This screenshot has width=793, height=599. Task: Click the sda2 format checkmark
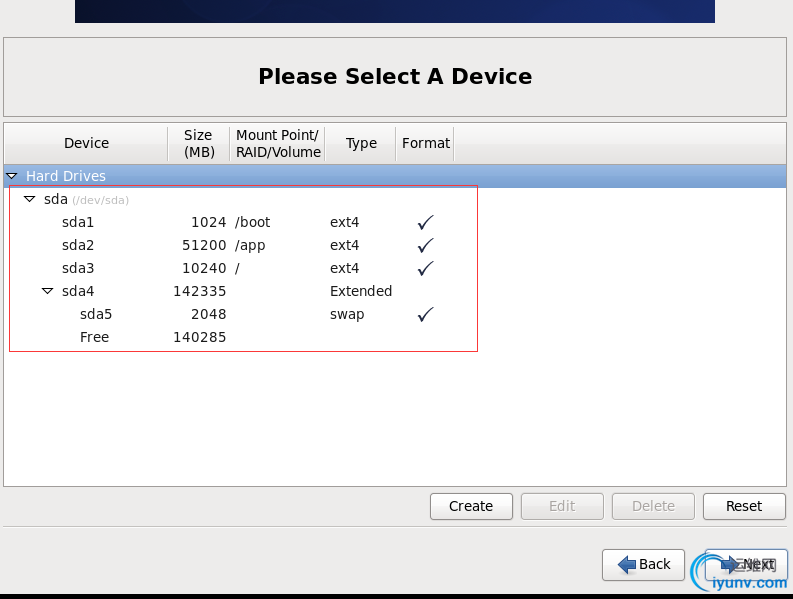(x=425, y=245)
